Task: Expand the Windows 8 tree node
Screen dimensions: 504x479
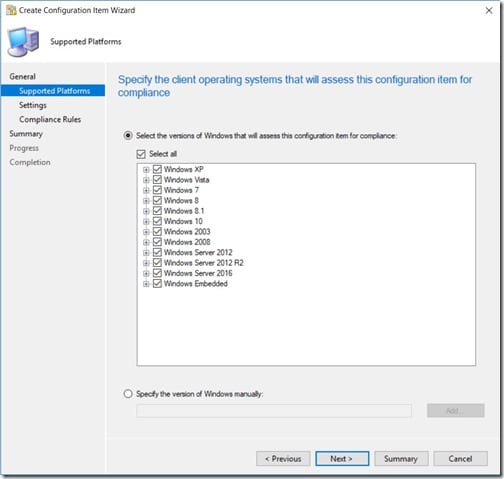Action: point(146,201)
